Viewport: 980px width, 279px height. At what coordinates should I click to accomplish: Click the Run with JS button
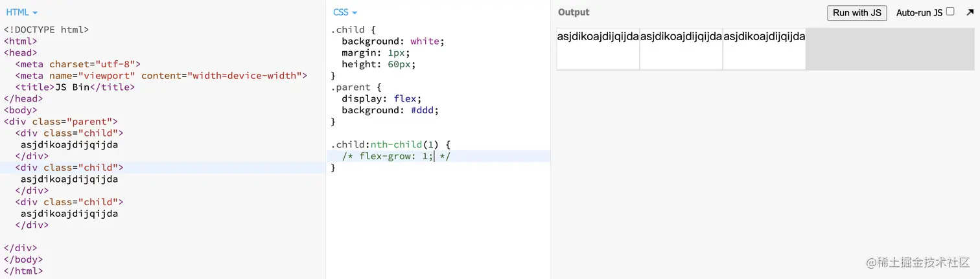pyautogui.click(x=857, y=12)
